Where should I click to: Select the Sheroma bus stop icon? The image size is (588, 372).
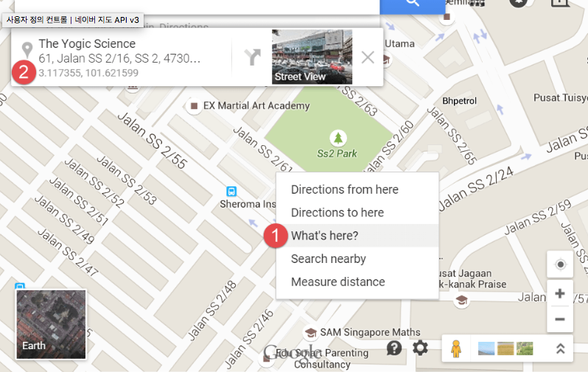pyautogui.click(x=231, y=192)
